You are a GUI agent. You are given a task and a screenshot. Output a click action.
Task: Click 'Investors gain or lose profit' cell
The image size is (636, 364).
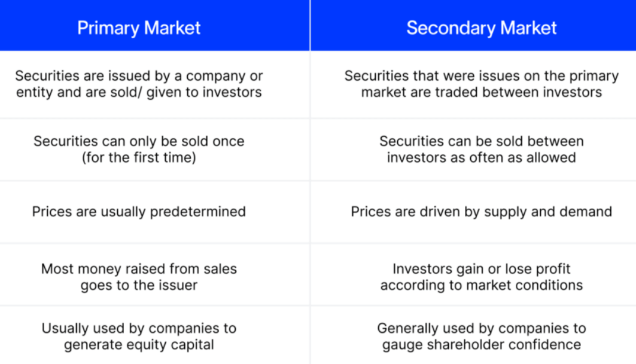click(x=473, y=275)
